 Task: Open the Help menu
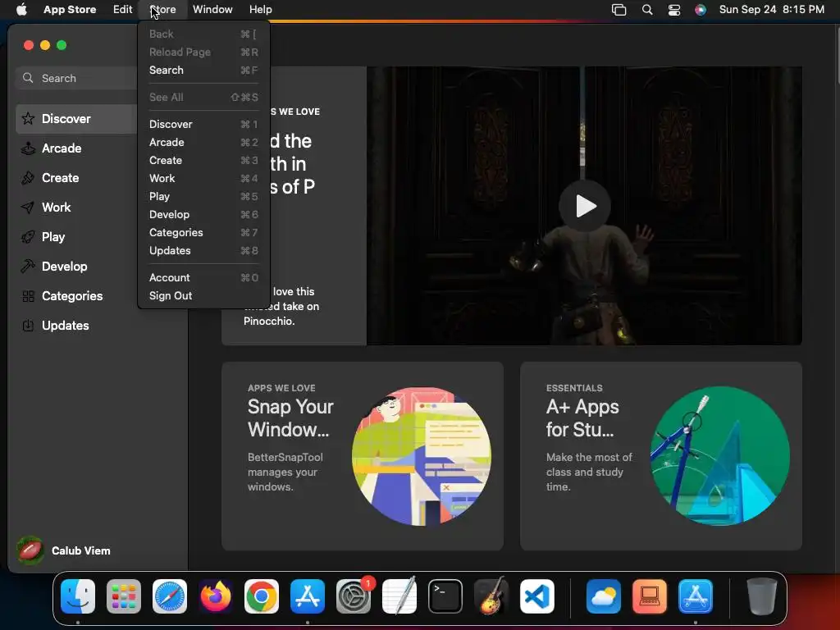point(260,10)
